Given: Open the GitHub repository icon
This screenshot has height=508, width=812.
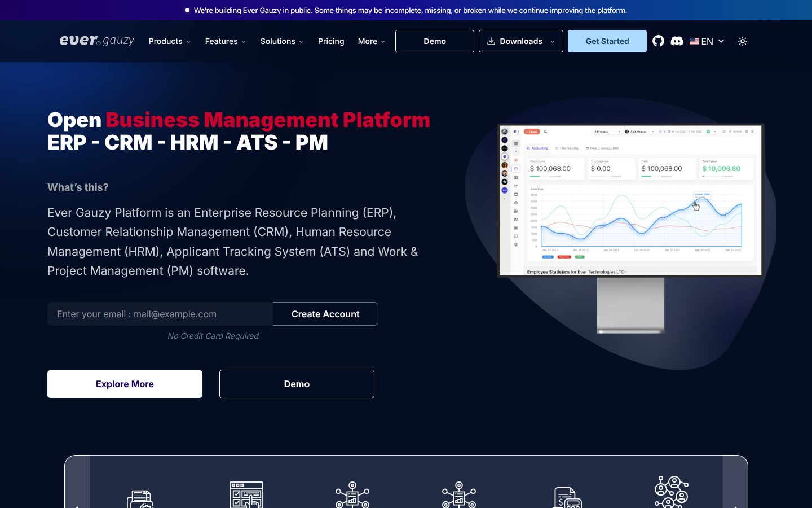Looking at the screenshot, I should coord(658,41).
